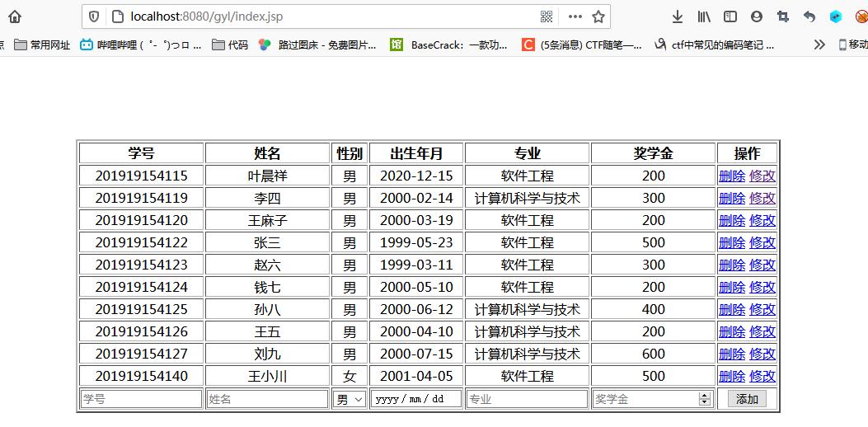Toggle the sidebar view icon
This screenshot has height=427, width=868.
730,16
